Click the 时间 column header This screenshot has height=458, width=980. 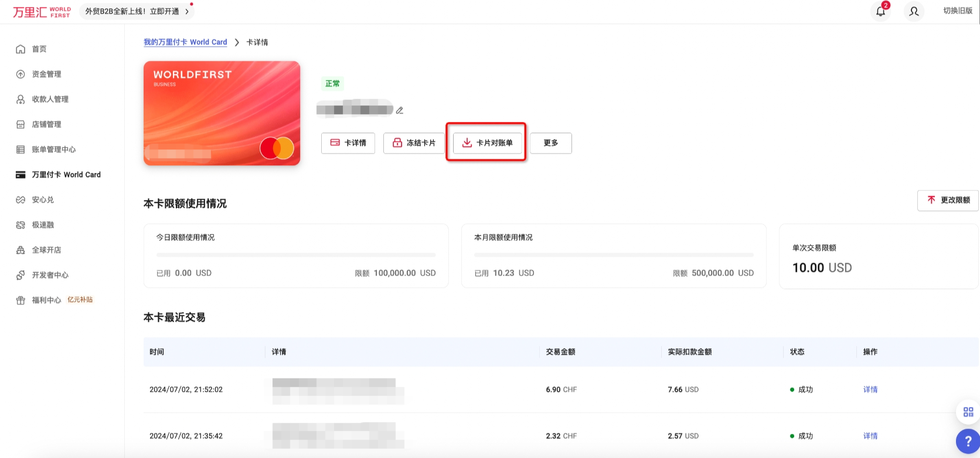(x=156, y=352)
